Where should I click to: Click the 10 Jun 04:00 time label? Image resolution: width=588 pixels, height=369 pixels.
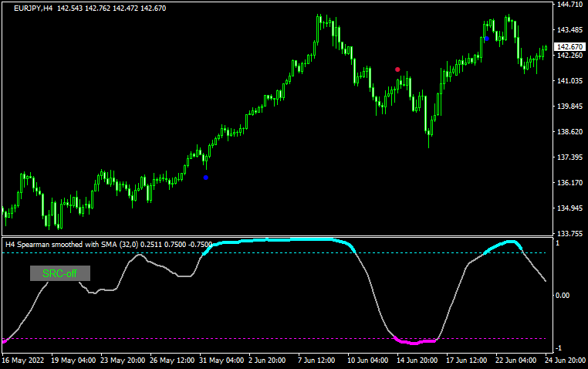click(368, 361)
